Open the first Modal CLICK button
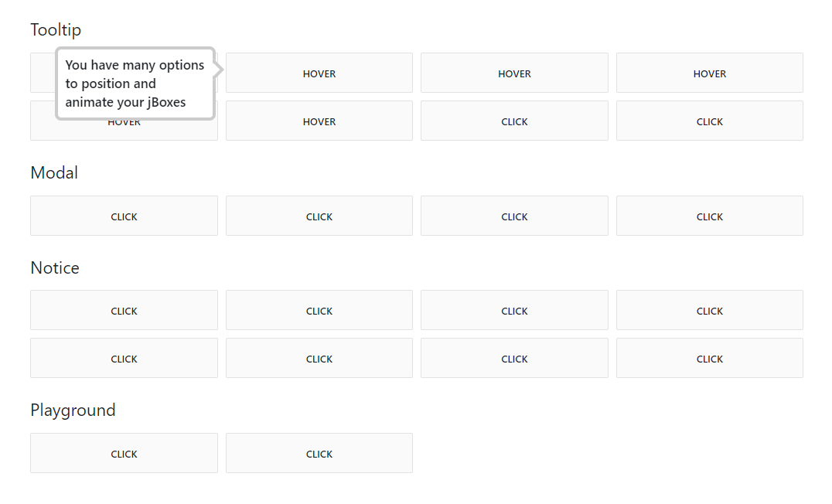This screenshot has height=504, width=832. point(124,216)
